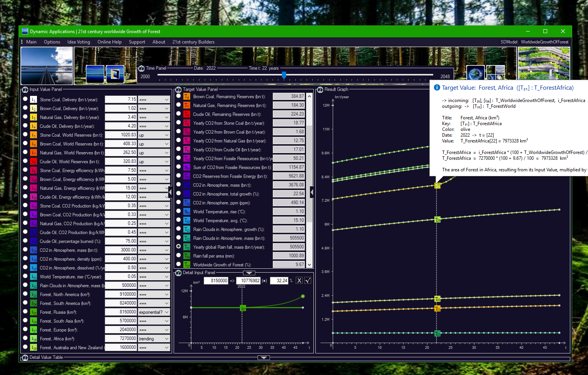Screen dimensions: 588x375
Task: Click the Time Panel year slider handle
Action: point(284,75)
